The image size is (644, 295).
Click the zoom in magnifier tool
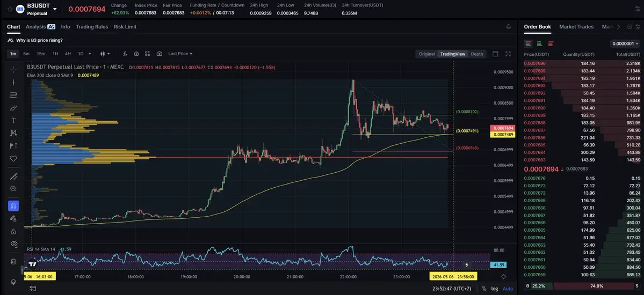[x=13, y=189]
